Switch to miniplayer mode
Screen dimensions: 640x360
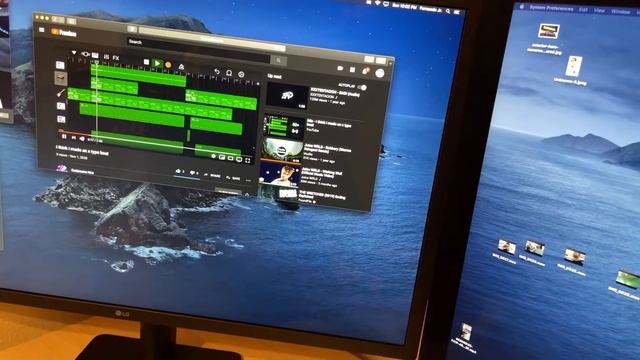(222, 157)
